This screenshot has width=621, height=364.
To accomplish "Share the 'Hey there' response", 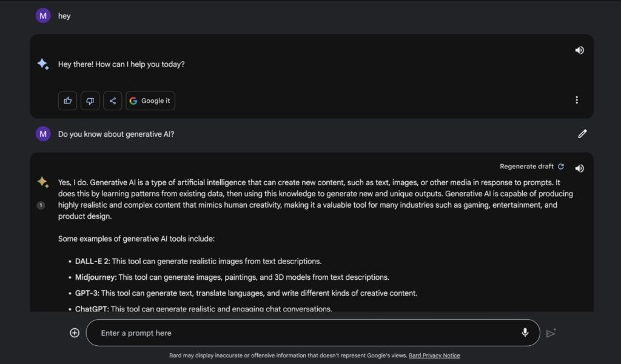I will click(x=112, y=101).
